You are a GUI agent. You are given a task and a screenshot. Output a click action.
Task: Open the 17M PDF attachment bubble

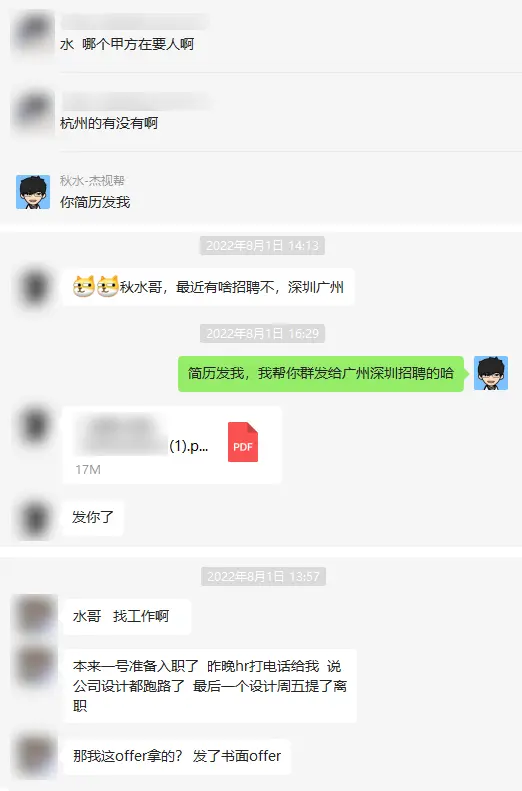172,445
